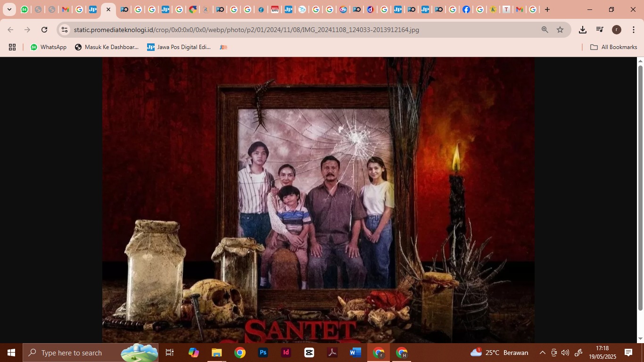Open volume control in system tray
Viewport: 644px width, 362px height.
tap(565, 353)
